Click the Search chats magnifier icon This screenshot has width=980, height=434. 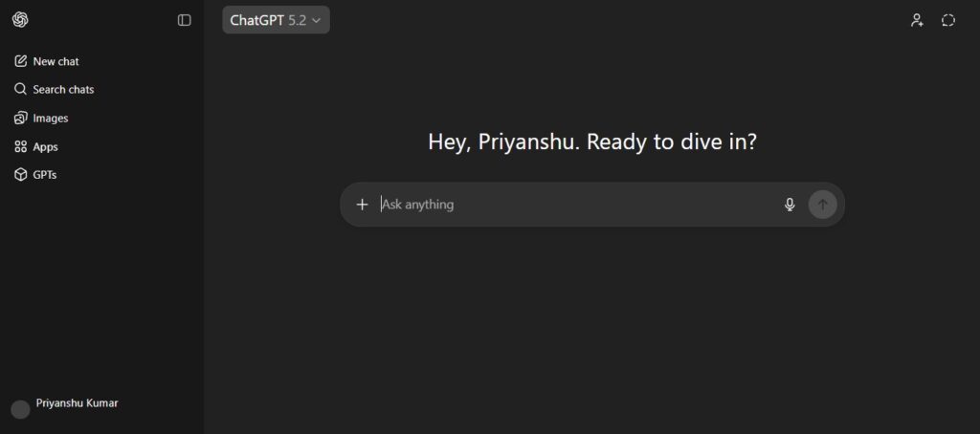(21, 89)
